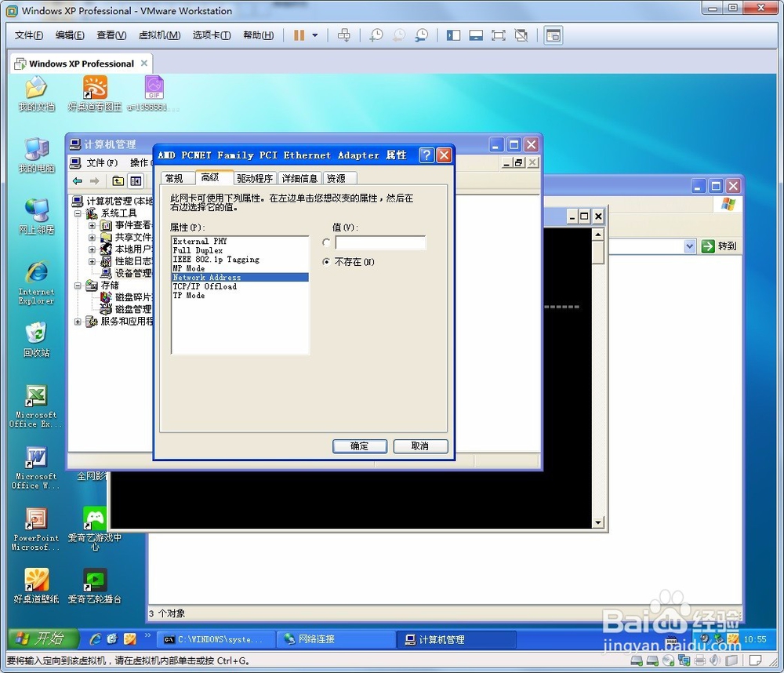Switch to C:\WINDOWS\syste... taskbar button
The width and height of the screenshot is (784, 673).
click(x=216, y=639)
